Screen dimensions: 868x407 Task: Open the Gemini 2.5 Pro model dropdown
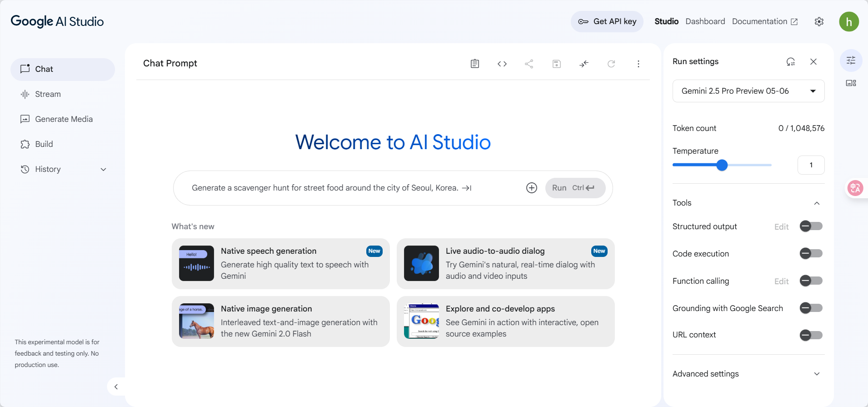point(748,91)
